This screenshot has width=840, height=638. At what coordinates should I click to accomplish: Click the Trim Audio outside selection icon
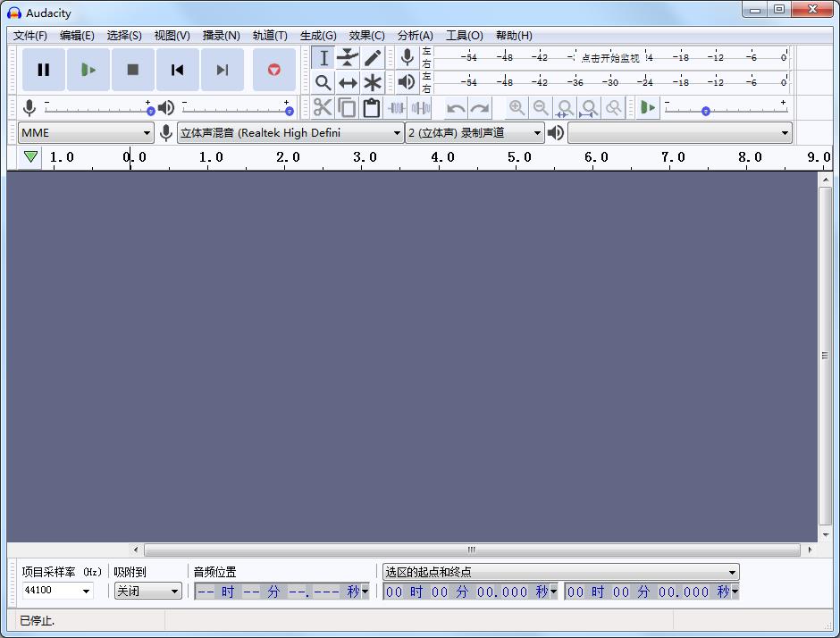click(396, 107)
